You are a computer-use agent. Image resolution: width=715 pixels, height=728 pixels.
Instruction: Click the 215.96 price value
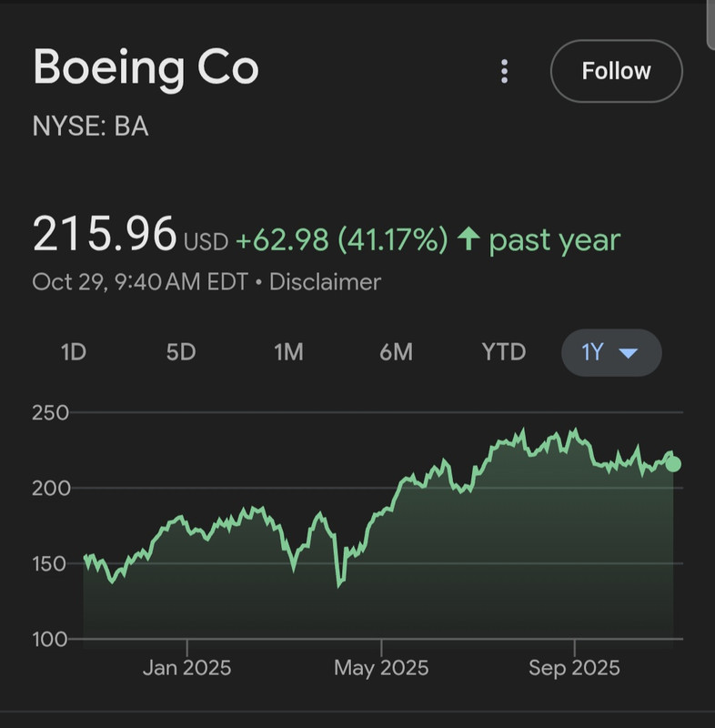104,236
